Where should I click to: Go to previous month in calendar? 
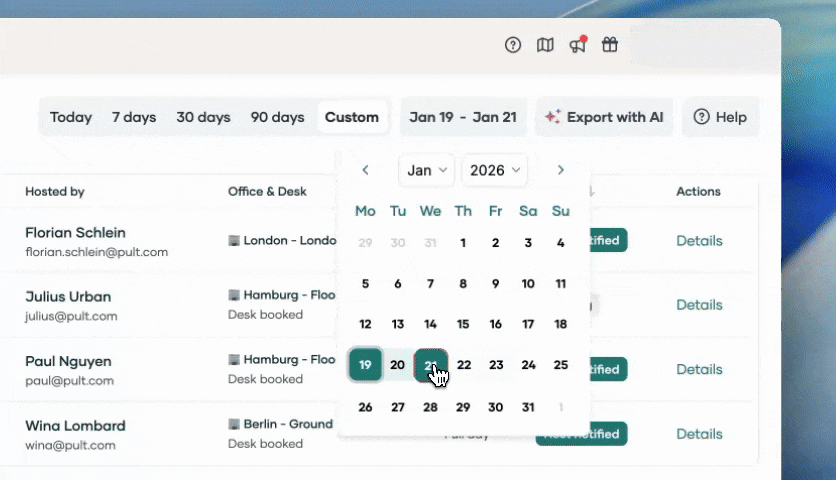coord(366,170)
